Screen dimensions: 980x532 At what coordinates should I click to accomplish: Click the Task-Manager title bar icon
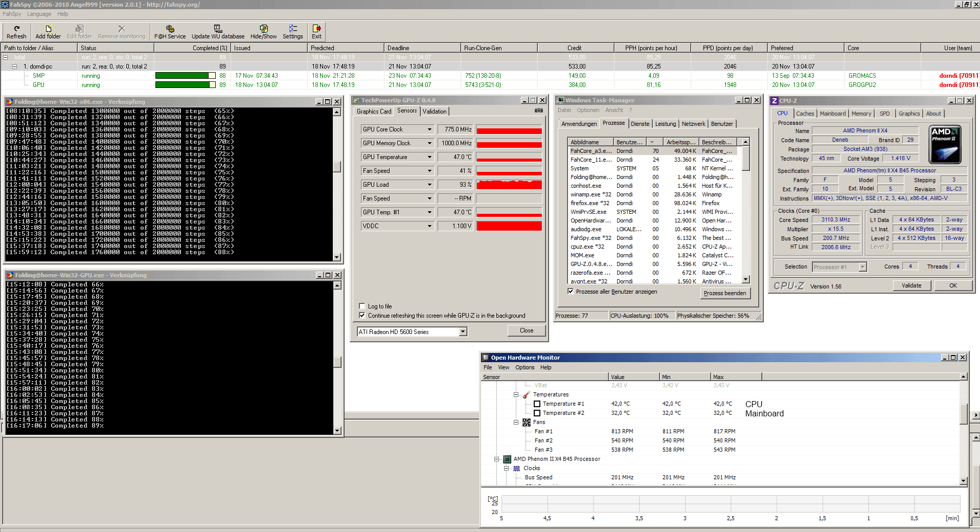(561, 100)
